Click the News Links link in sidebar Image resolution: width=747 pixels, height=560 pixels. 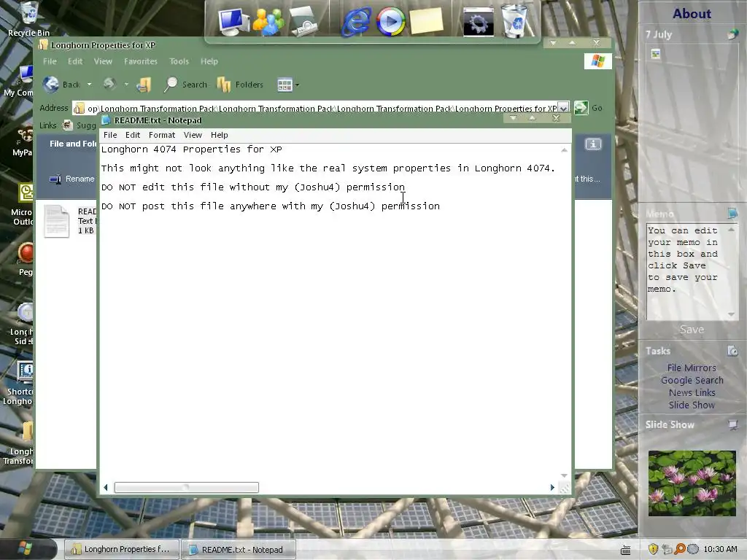pyautogui.click(x=692, y=392)
